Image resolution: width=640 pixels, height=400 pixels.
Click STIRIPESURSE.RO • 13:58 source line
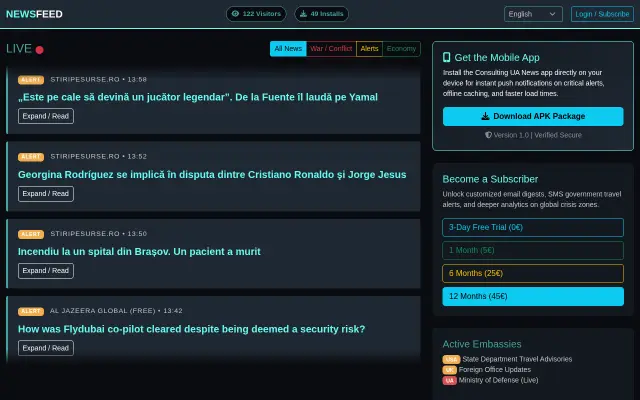[x=98, y=80]
